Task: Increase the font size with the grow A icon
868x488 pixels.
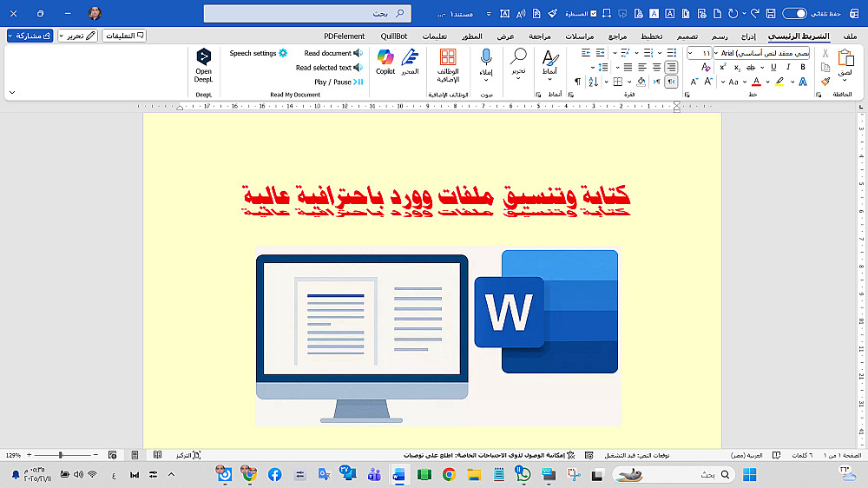Action: (x=708, y=82)
